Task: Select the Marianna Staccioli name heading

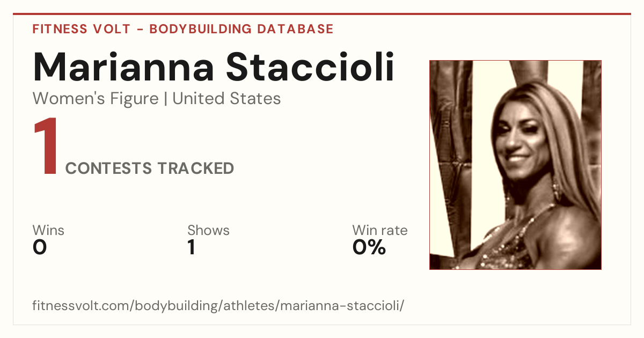Action: click(x=214, y=68)
